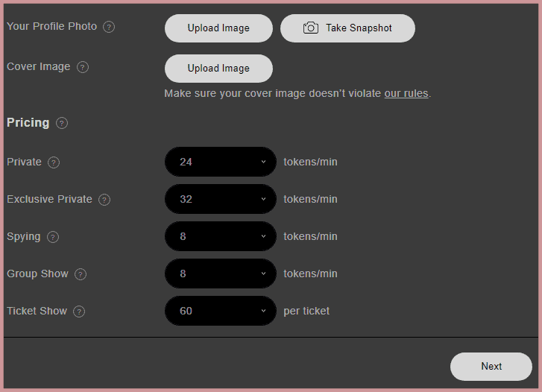The width and height of the screenshot is (542, 392).
Task: Click the Group Show help icon
Action: tap(81, 274)
